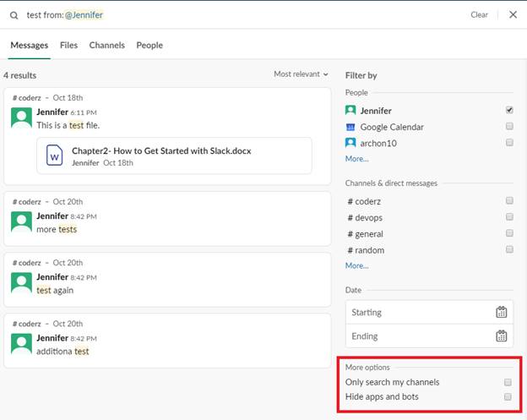The height and width of the screenshot is (420, 527).
Task: Click the '4 results' count text
Action: click(19, 75)
